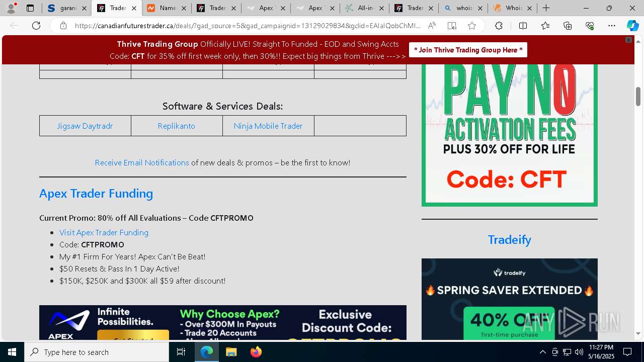Close the 'Name' tab
Viewport: 644px width, 362px height.
[x=184, y=8]
